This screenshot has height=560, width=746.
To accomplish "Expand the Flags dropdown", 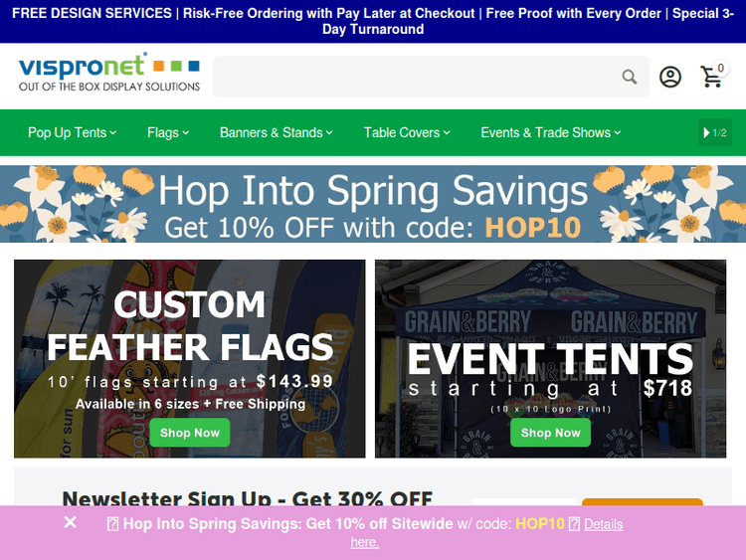I will point(168,132).
